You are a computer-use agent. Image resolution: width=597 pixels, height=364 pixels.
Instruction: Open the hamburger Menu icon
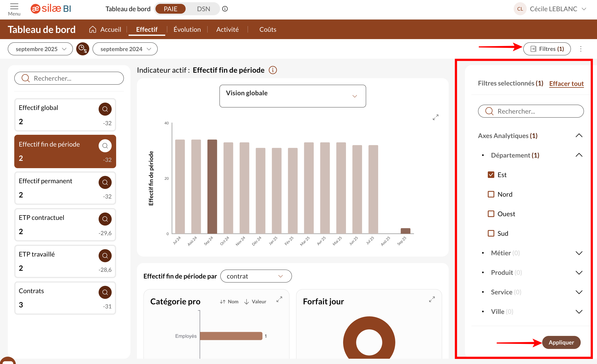(14, 7)
